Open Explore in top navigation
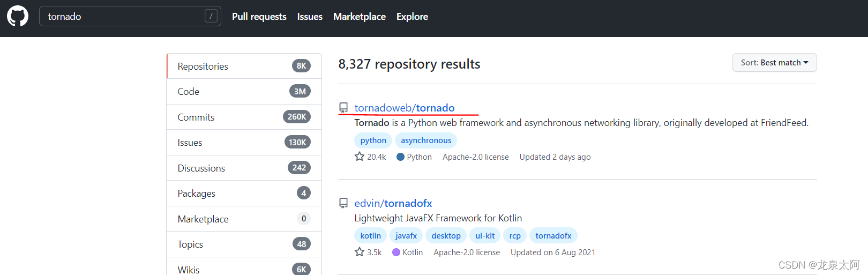This screenshot has height=275, width=868. click(x=412, y=17)
